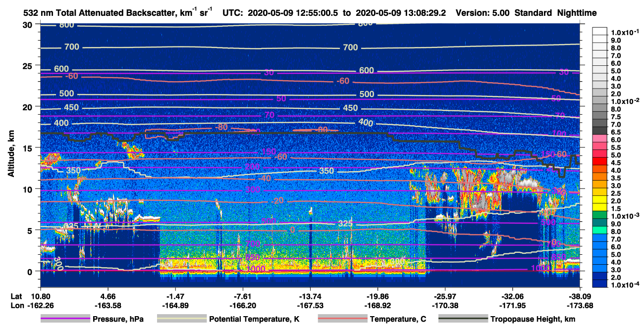Screen dimensions: 644x330
Task: Click latitude value -32.06
Action: point(512,296)
